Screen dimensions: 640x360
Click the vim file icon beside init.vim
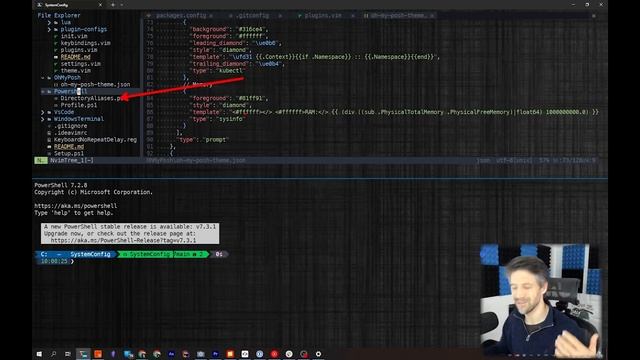[56, 36]
